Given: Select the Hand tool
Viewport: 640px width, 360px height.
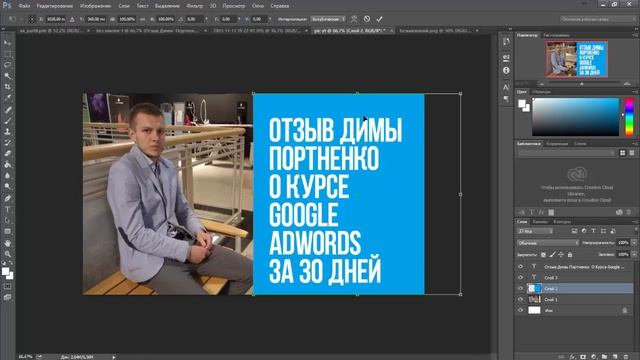Looking at the screenshot, I should coord(7,243).
